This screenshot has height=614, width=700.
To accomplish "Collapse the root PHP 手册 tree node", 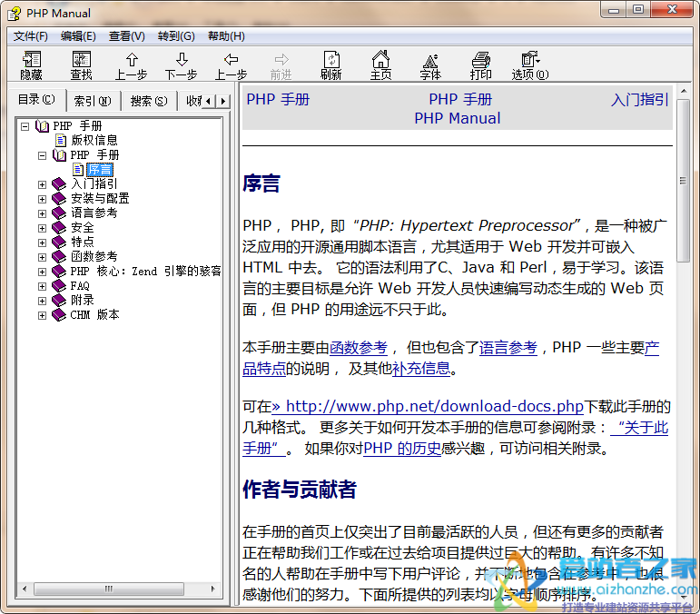I will [x=25, y=126].
